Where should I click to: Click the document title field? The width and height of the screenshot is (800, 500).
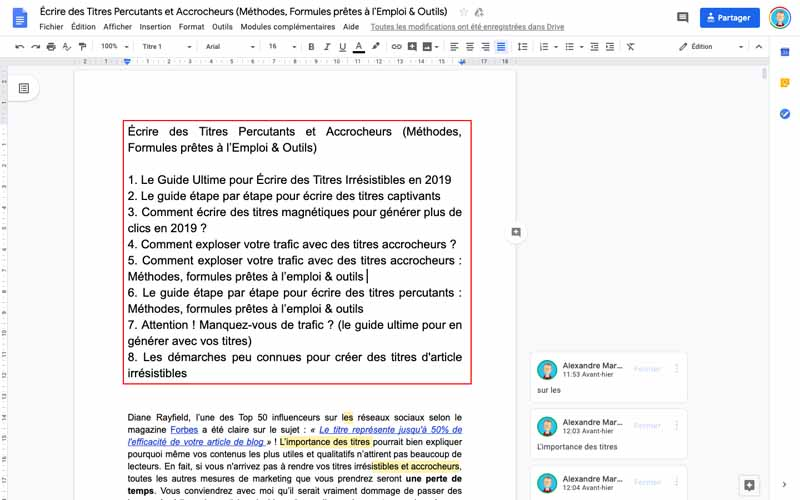click(243, 11)
